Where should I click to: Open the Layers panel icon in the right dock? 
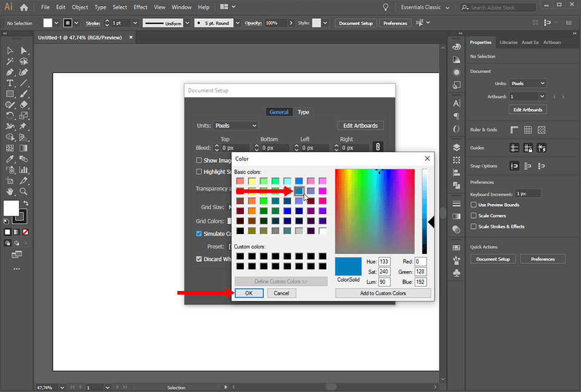456,148
